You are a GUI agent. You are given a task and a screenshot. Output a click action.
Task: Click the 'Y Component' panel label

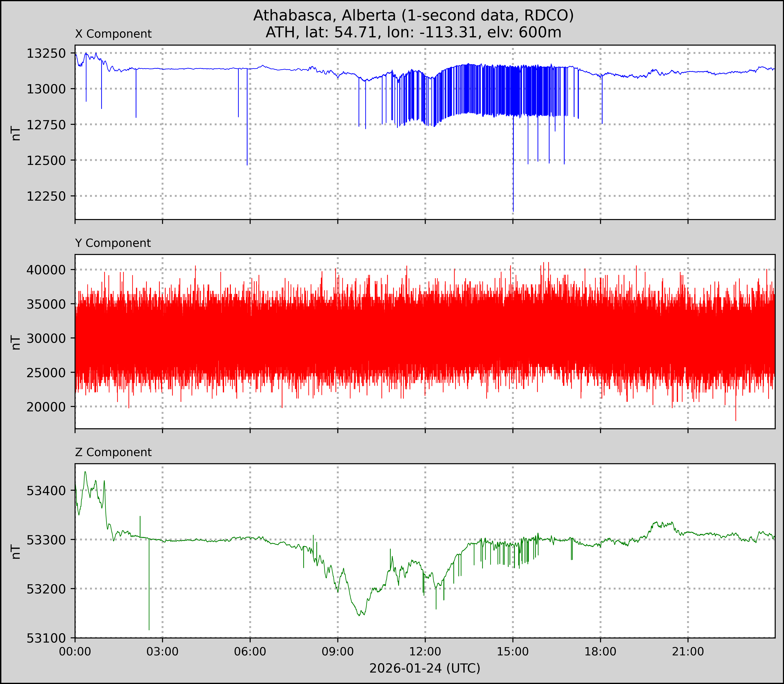(x=113, y=243)
